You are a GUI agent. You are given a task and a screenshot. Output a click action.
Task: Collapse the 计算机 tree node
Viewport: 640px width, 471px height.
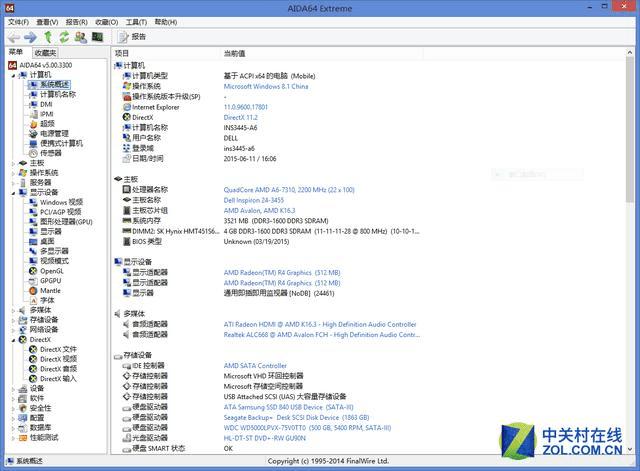[x=13, y=76]
